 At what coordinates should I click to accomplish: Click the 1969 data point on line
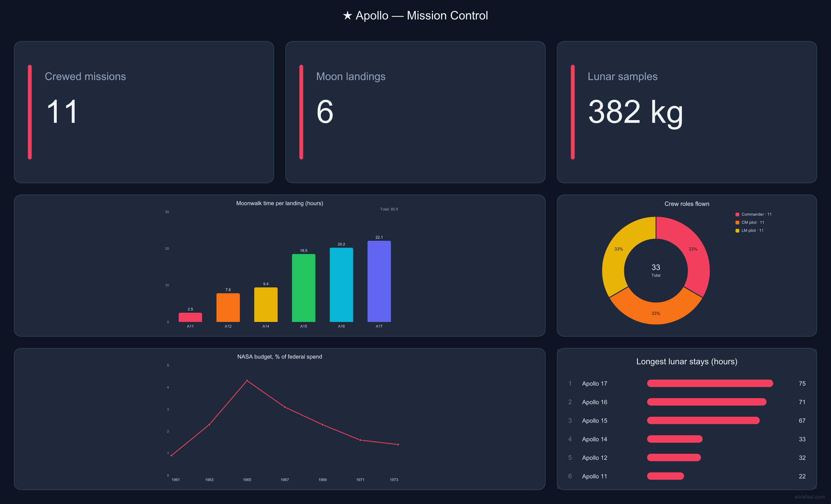pyautogui.click(x=323, y=425)
